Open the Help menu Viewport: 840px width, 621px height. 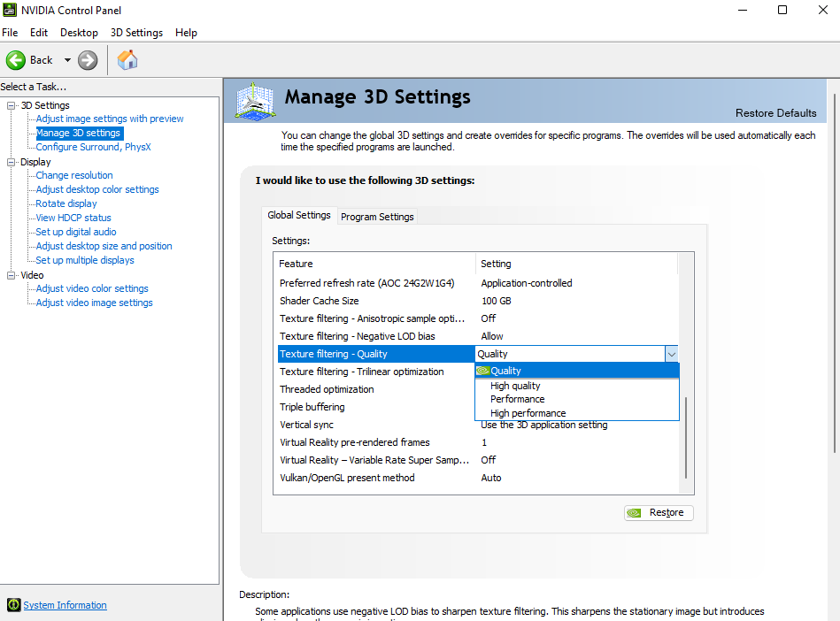(186, 33)
